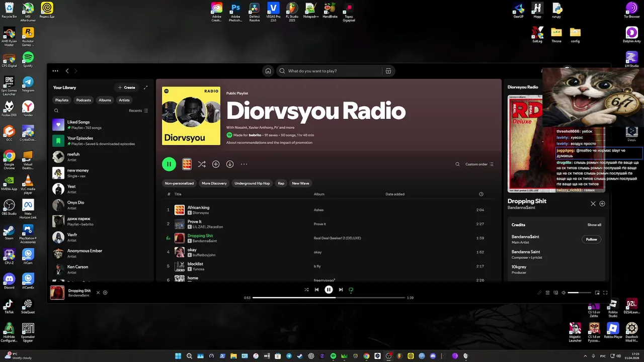644x362 pixels.
Task: Skip to next track
Action: 341,290
